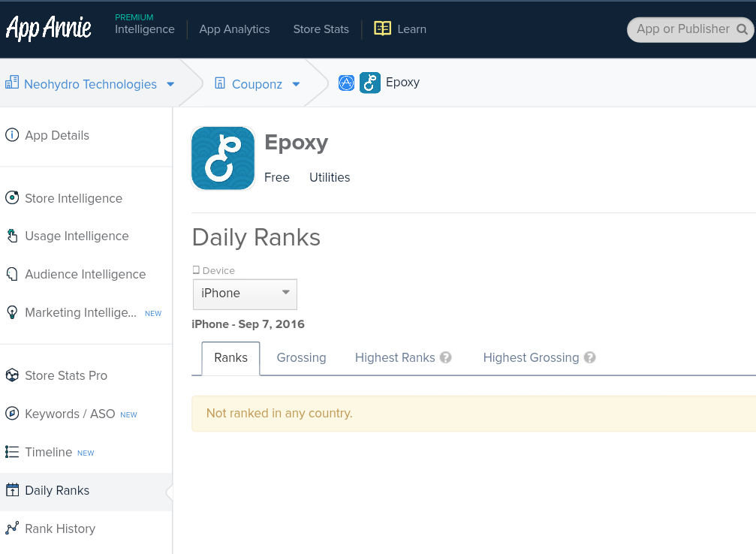Open Timeline using its list icon
The image size is (756, 554).
pyautogui.click(x=12, y=452)
